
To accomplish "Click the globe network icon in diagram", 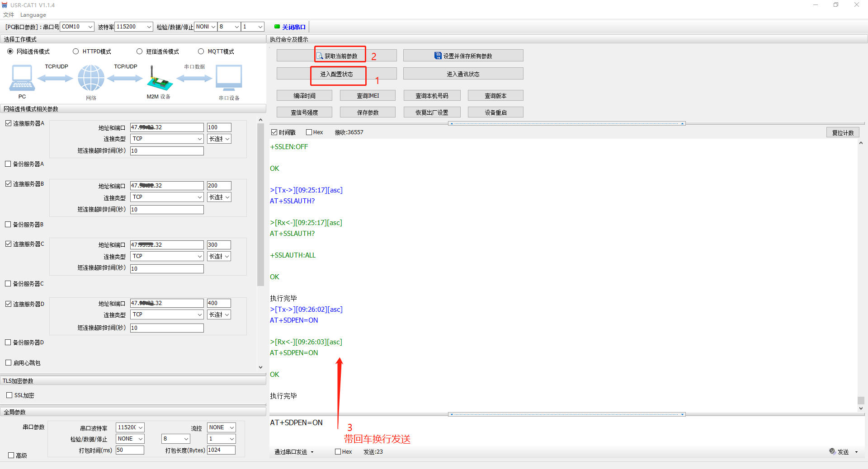I will pyautogui.click(x=91, y=78).
